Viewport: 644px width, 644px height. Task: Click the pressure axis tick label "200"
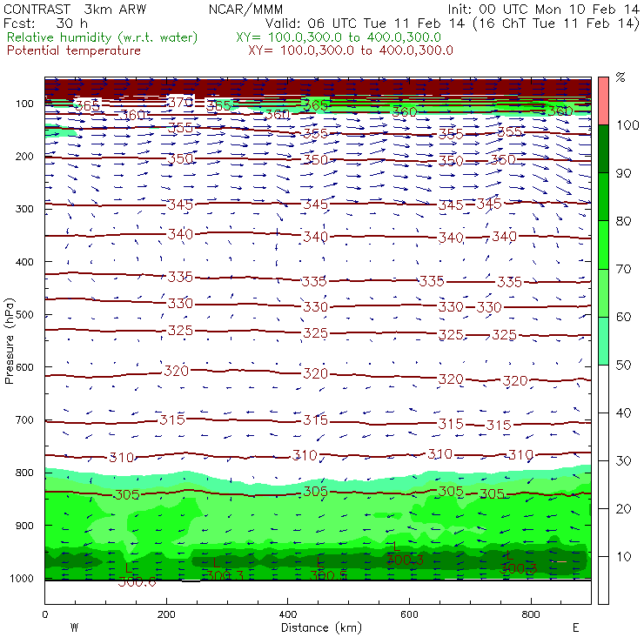click(x=24, y=156)
